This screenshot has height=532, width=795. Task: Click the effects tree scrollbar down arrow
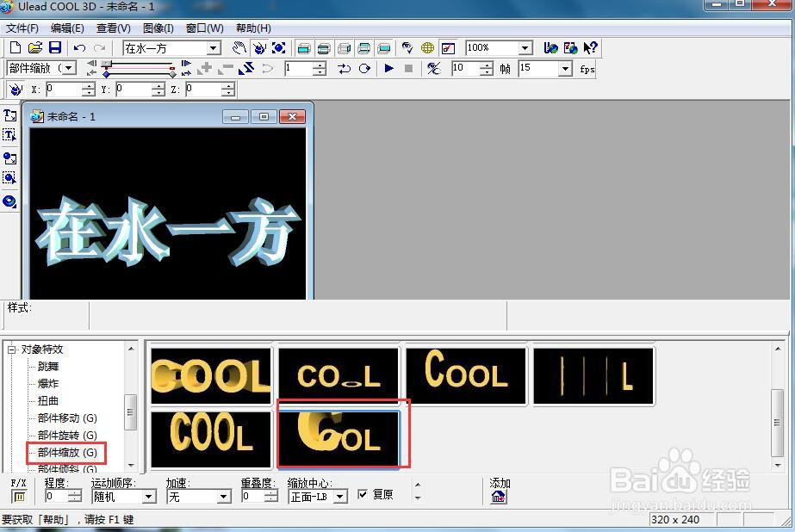[x=131, y=465]
